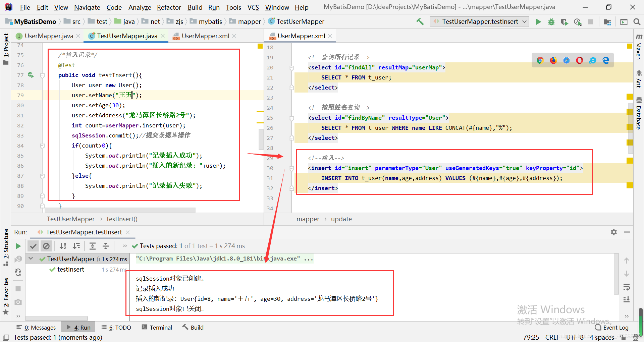The image size is (644, 342).
Task: Click the Run panel test tree horizontal scrollbar
Action: click(x=56, y=318)
